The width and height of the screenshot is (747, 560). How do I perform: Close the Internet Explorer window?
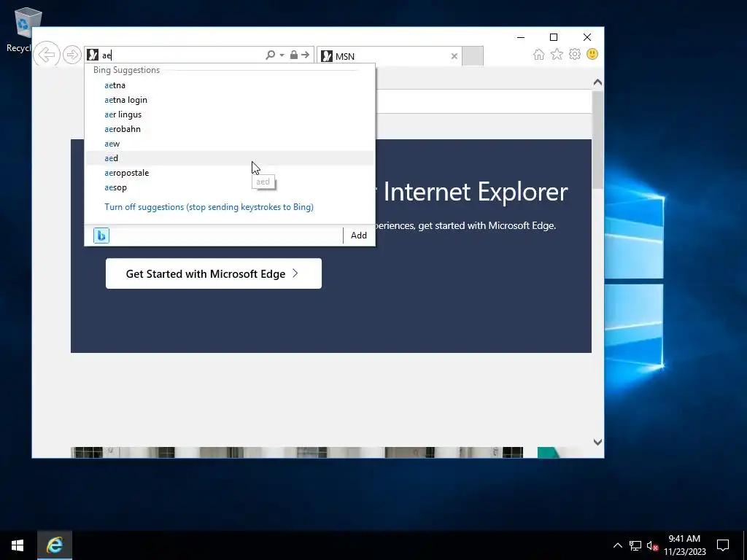587,37
